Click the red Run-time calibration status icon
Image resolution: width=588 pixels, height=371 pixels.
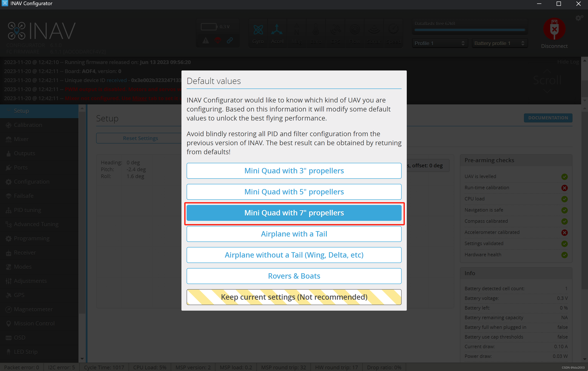coord(564,188)
